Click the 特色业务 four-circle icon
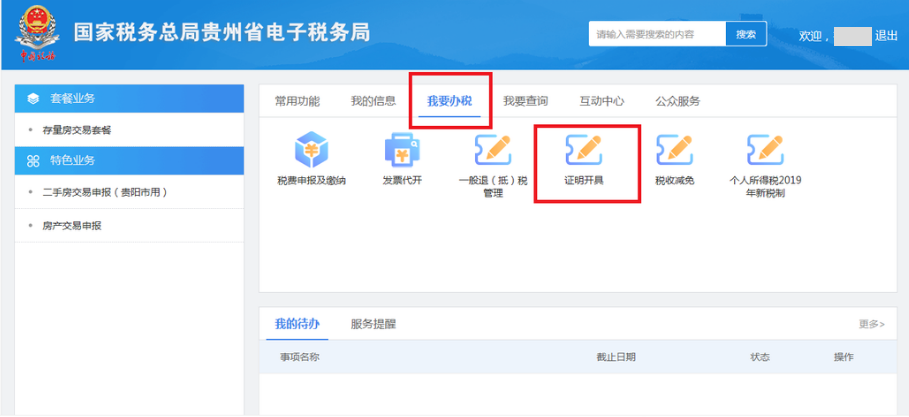This screenshot has width=909, height=417. (x=33, y=161)
